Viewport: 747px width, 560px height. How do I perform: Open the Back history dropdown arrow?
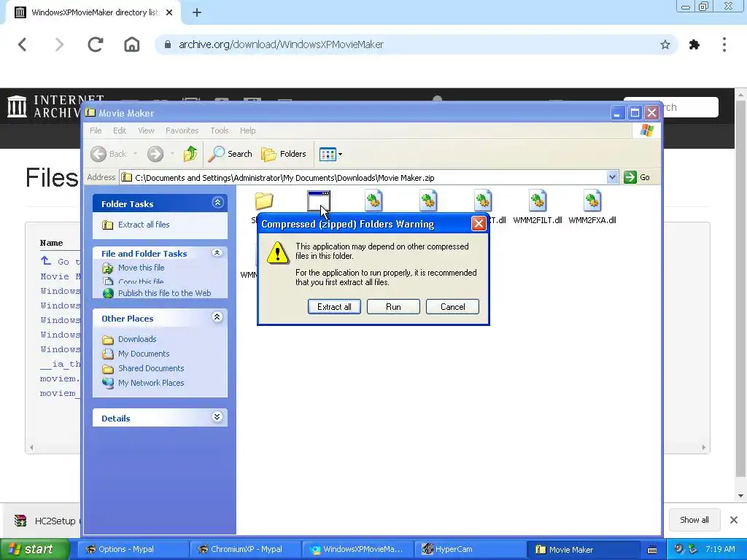[x=135, y=154]
